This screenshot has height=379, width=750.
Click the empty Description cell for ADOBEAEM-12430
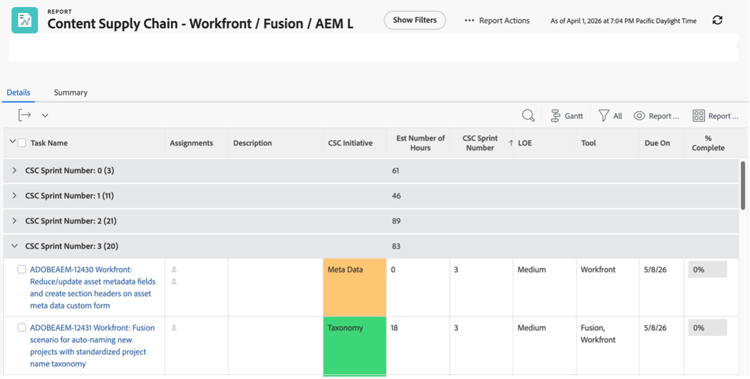click(x=276, y=288)
